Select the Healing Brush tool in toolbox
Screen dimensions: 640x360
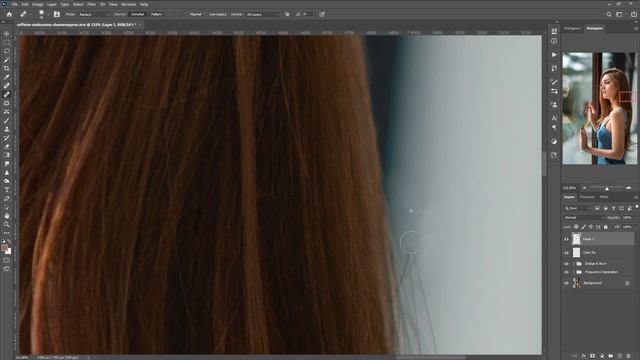pyautogui.click(x=7, y=94)
